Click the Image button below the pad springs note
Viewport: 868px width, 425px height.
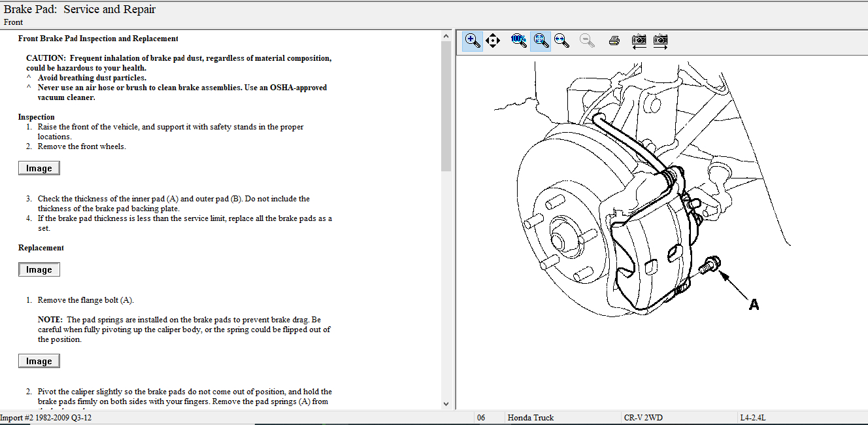[39, 361]
